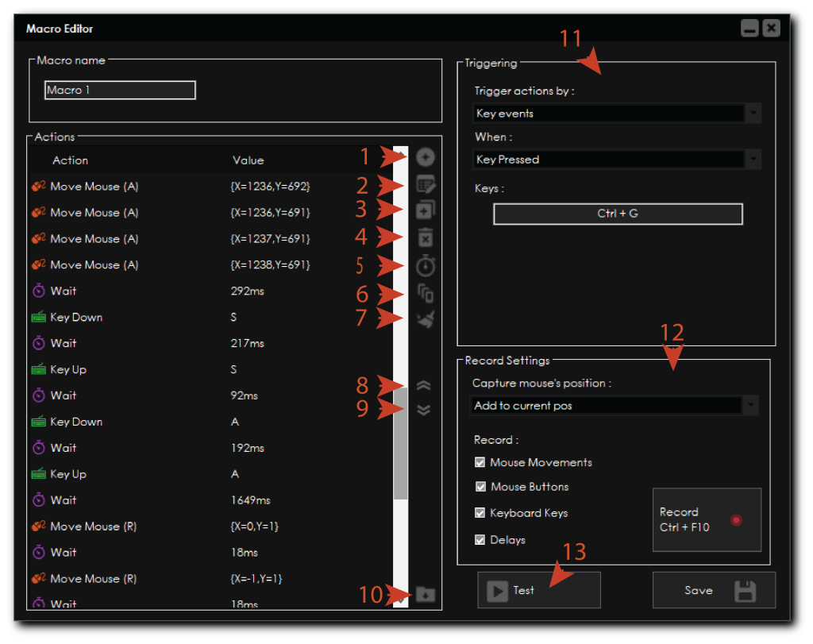Click the import folder icon
This screenshot has height=644, width=813.
tap(426, 594)
